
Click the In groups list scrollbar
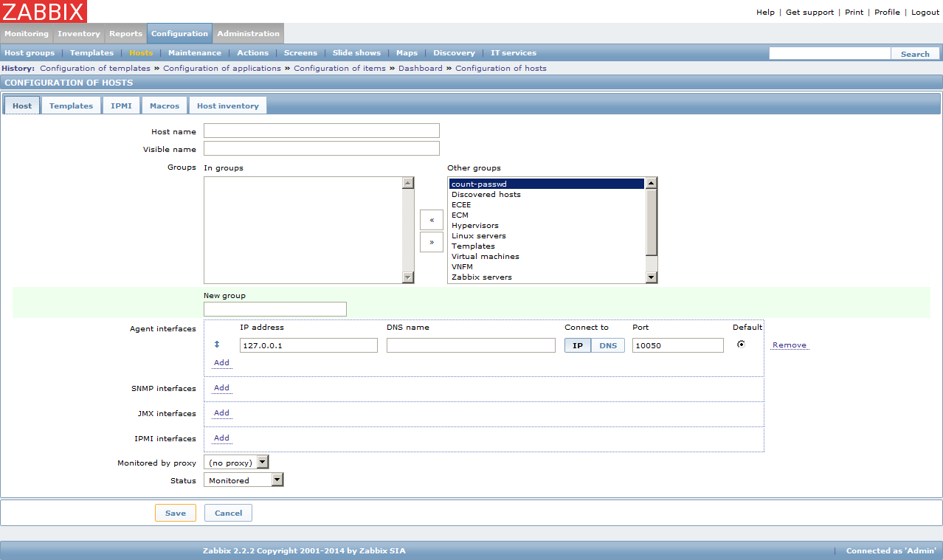pyautogui.click(x=408, y=230)
